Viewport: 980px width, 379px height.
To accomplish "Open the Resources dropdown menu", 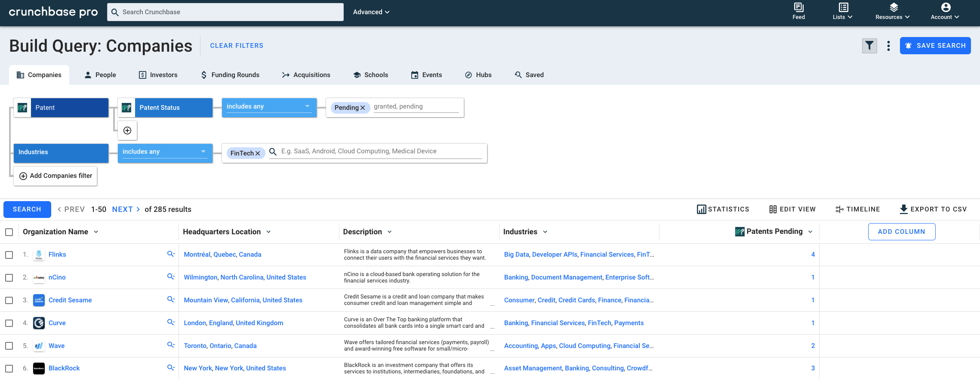I will 893,12.
